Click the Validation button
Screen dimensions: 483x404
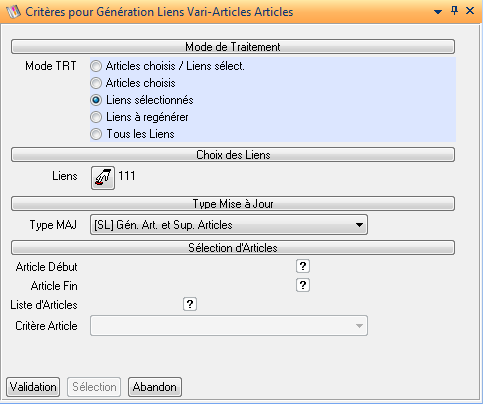click(33, 387)
